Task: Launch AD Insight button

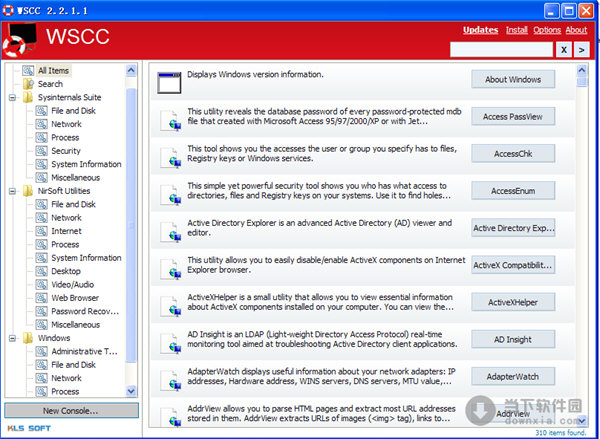Action: tap(513, 339)
